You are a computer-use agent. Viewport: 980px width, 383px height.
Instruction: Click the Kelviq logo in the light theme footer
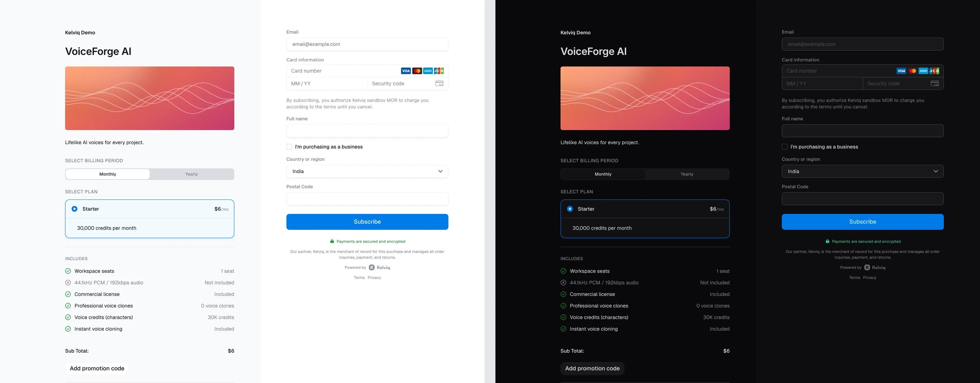[x=379, y=267]
